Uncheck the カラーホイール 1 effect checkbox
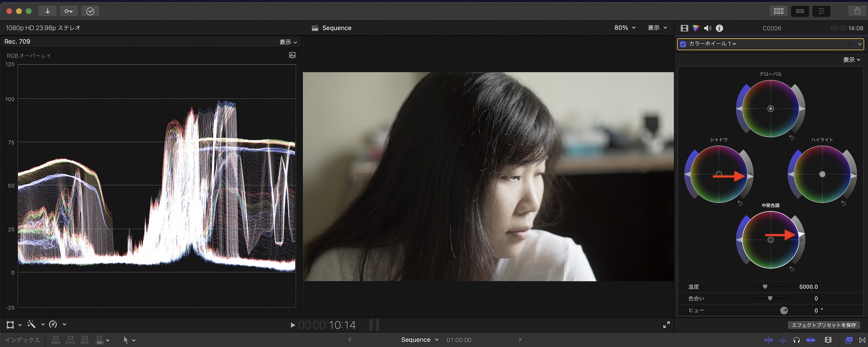The width and height of the screenshot is (868, 347). click(x=683, y=44)
